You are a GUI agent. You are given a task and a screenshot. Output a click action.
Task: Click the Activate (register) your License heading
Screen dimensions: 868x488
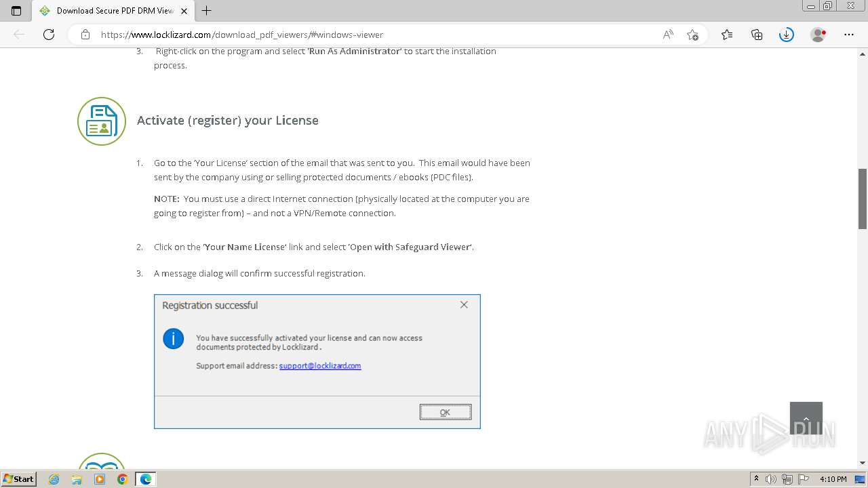(228, 121)
